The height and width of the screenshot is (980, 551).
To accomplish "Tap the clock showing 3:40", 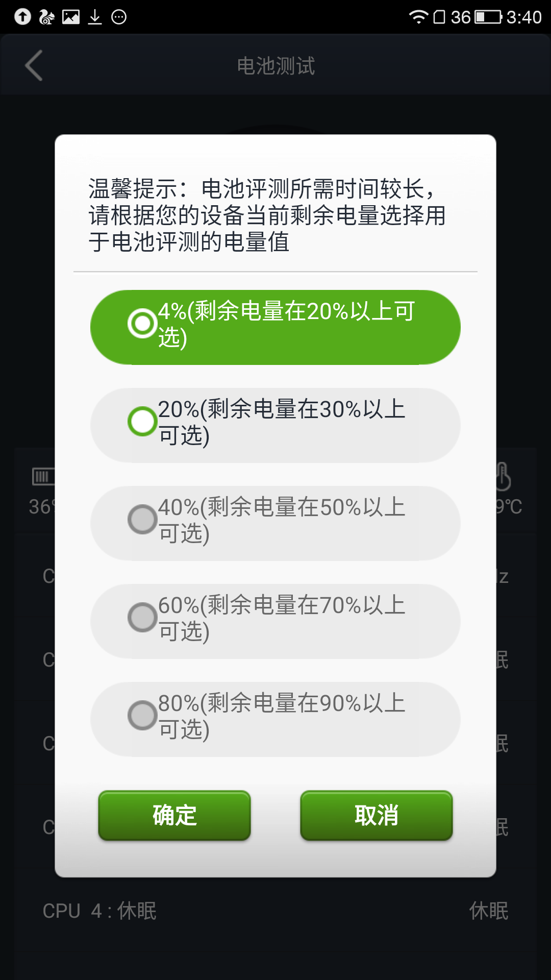I will 524,17.
